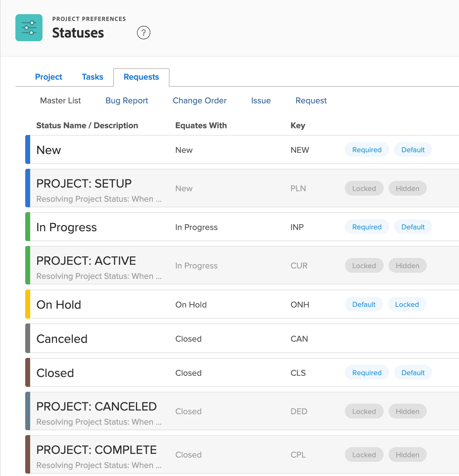Click the Locked badge on PROJECT: CANCELED row
Image resolution: width=459 pixels, height=476 pixels.
point(364,411)
